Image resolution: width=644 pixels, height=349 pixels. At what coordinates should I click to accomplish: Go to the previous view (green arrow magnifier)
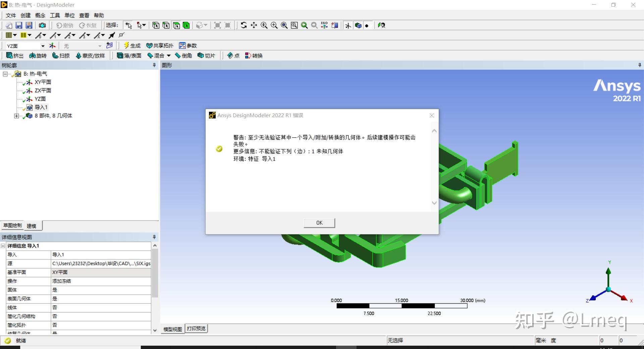pyautogui.click(x=304, y=25)
